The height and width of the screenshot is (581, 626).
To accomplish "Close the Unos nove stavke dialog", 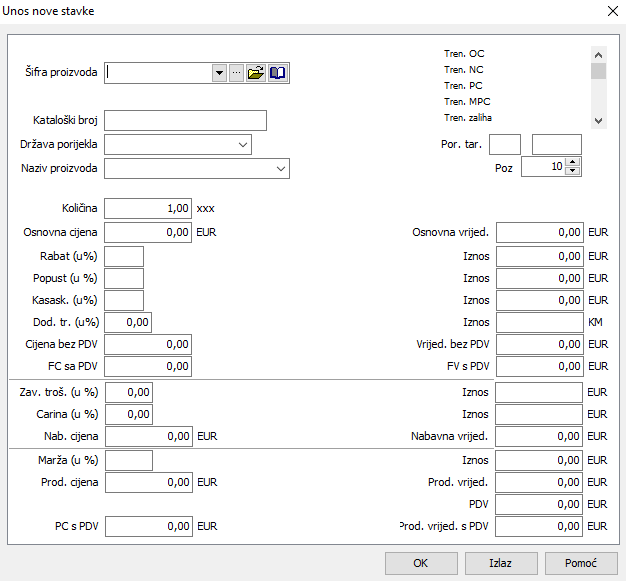I will click(x=611, y=11).
